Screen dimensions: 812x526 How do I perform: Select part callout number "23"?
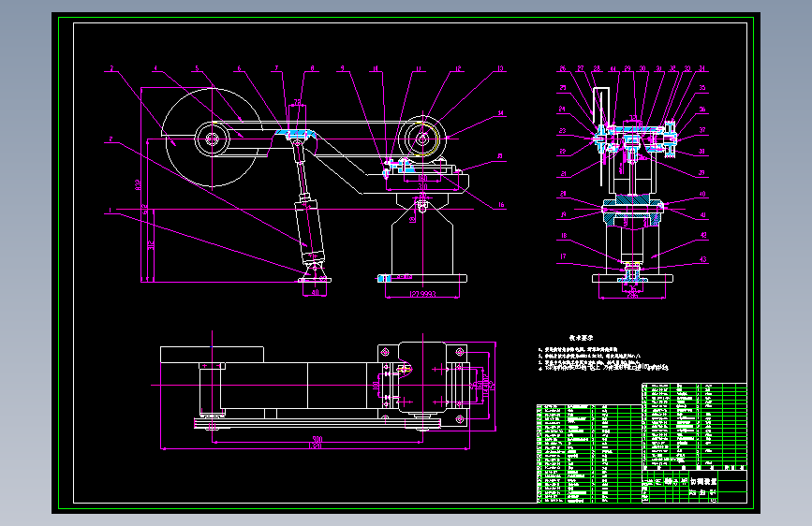562,130
